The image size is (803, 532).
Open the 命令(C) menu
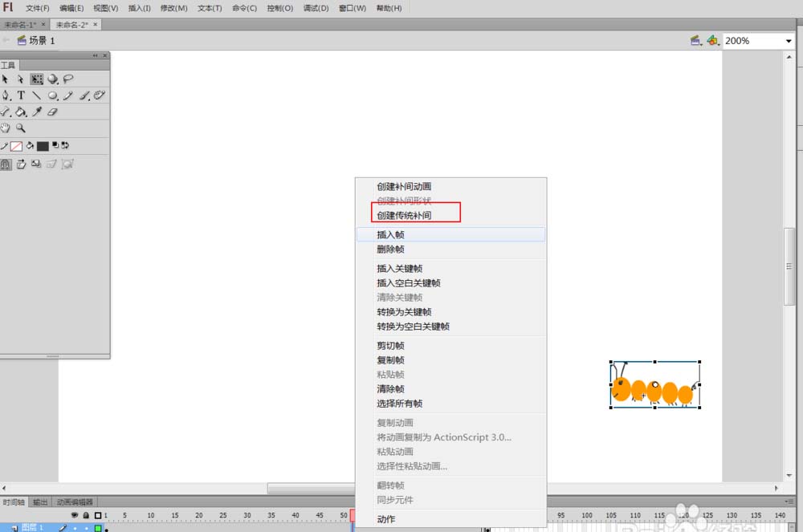[x=244, y=8]
